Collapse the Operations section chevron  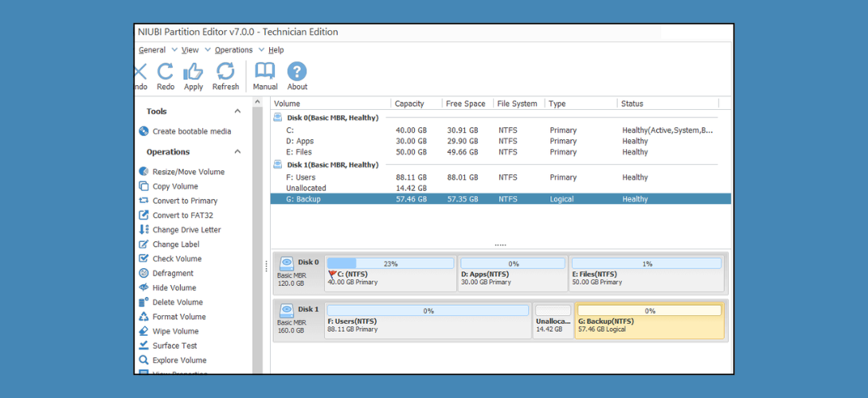(x=237, y=152)
